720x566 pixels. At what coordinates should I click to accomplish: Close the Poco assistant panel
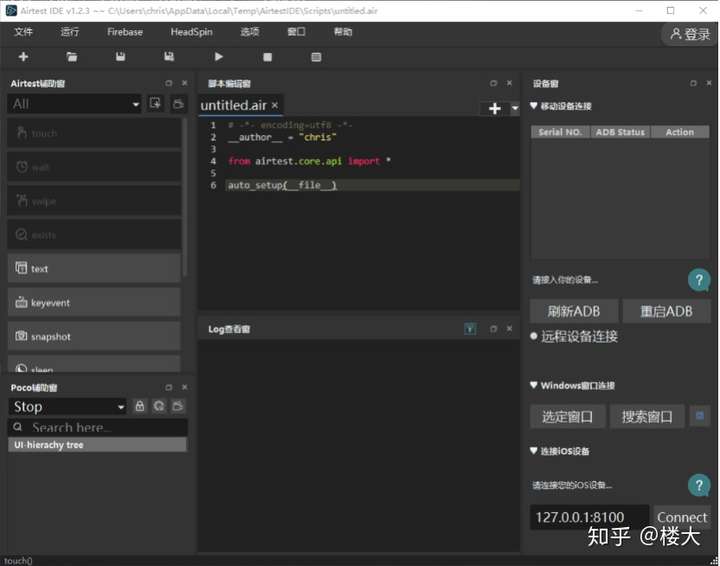(x=185, y=387)
